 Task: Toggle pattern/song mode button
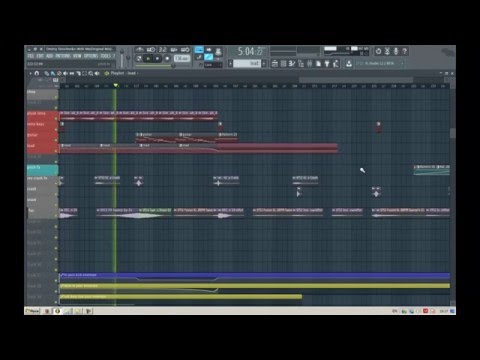(139, 59)
